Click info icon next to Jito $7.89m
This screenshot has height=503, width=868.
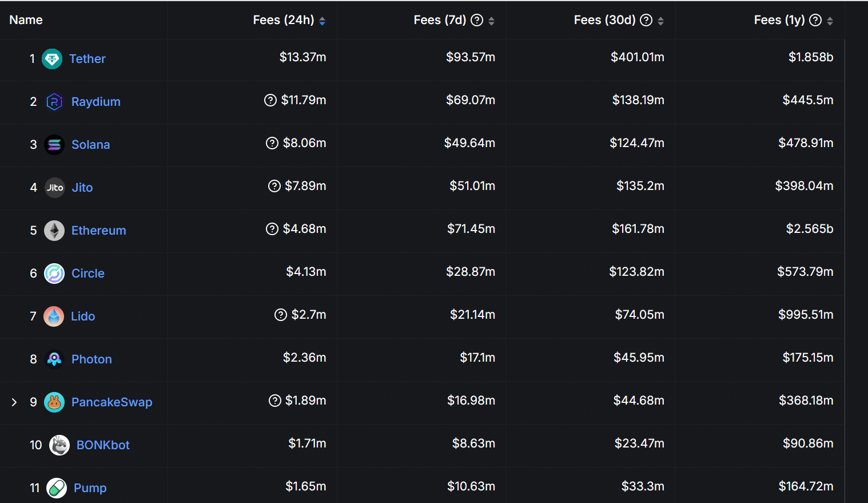(274, 186)
